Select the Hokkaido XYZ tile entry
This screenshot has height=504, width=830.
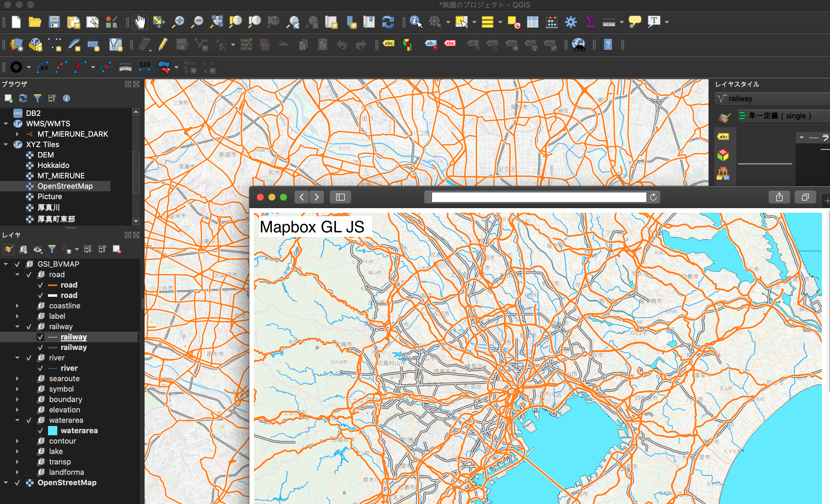(x=53, y=165)
